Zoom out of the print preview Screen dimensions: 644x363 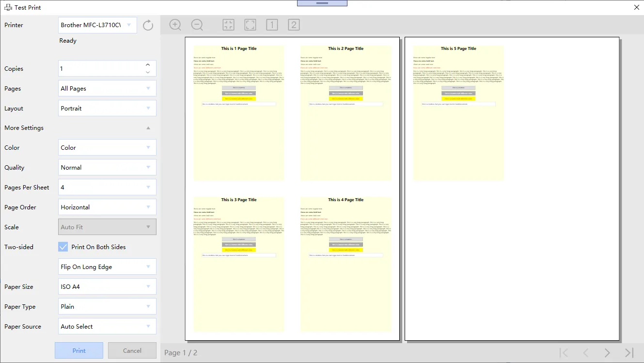click(x=197, y=25)
